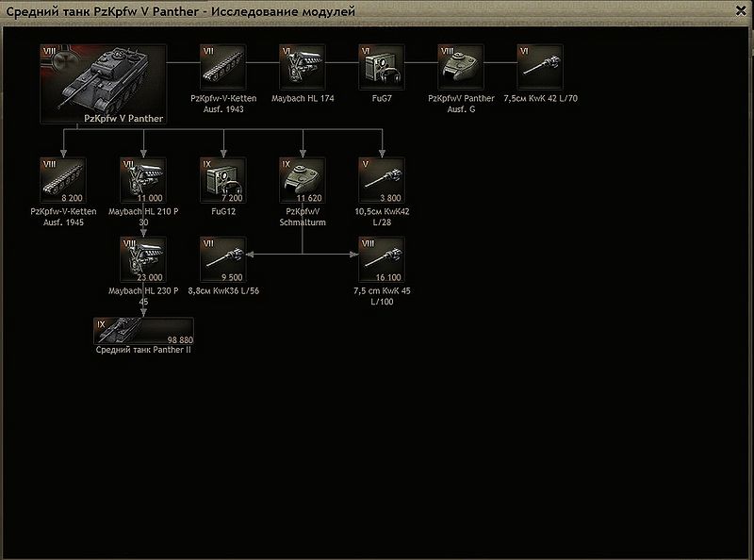
Task: Open the FuG7 radio module icon
Action: point(382,67)
